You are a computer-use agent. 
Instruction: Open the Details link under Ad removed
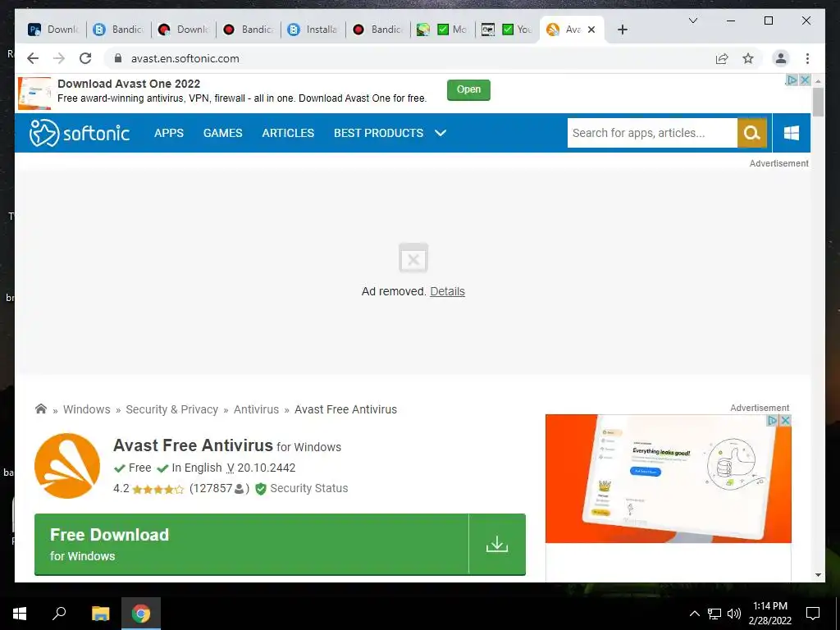click(x=447, y=291)
